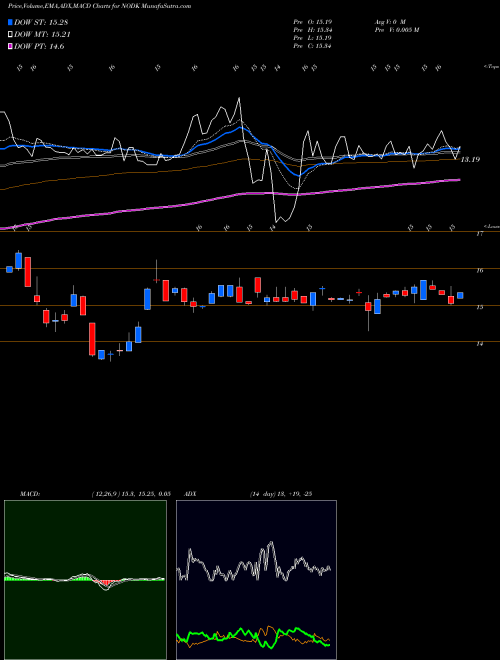Click the 'Avg V: 0 M' text

pyautogui.click(x=389, y=21)
